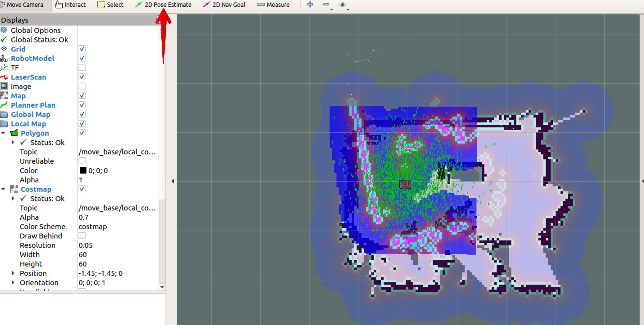The image size is (644, 325).
Task: Click the eye view-options icon
Action: pos(342,4)
